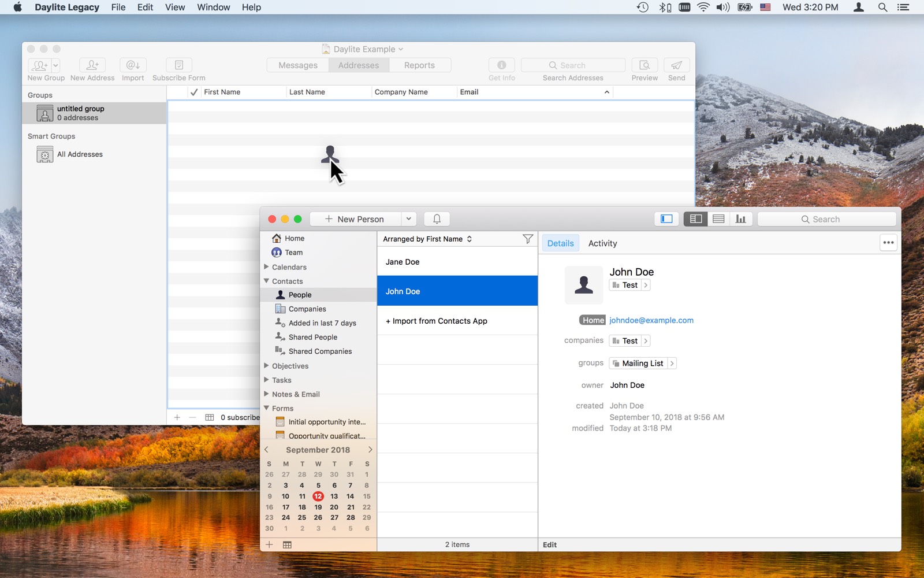Click Import toolbar icon
This screenshot has height=578, width=924.
point(133,65)
